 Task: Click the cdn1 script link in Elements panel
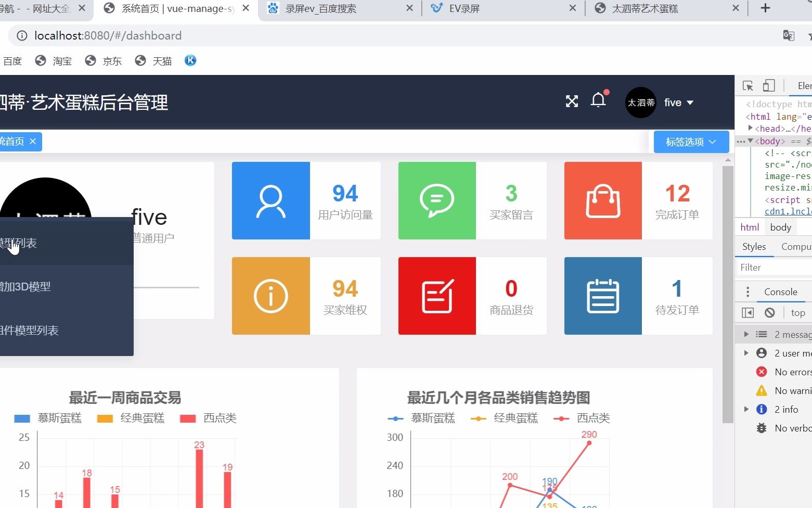(787, 211)
